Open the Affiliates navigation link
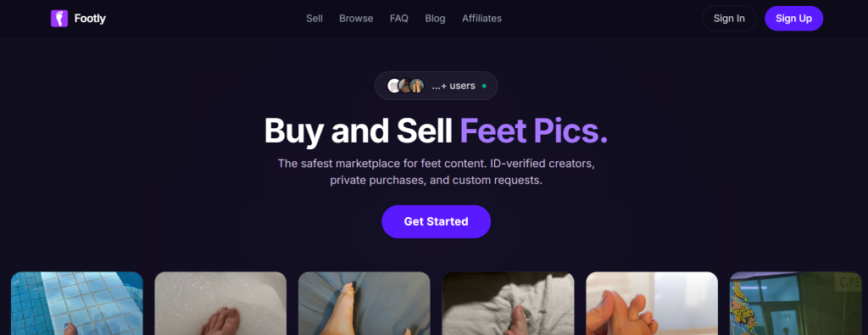This screenshot has height=335, width=868. pyautogui.click(x=481, y=19)
